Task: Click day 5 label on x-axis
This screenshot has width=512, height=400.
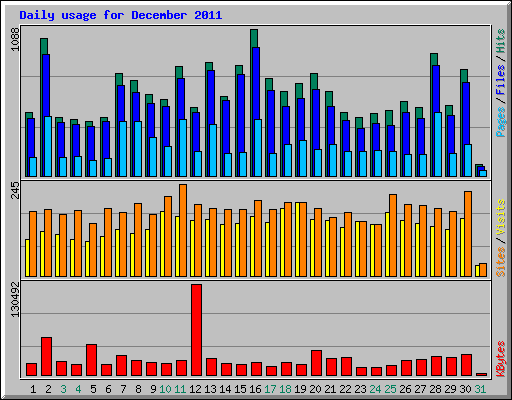Action: pyautogui.click(x=93, y=389)
